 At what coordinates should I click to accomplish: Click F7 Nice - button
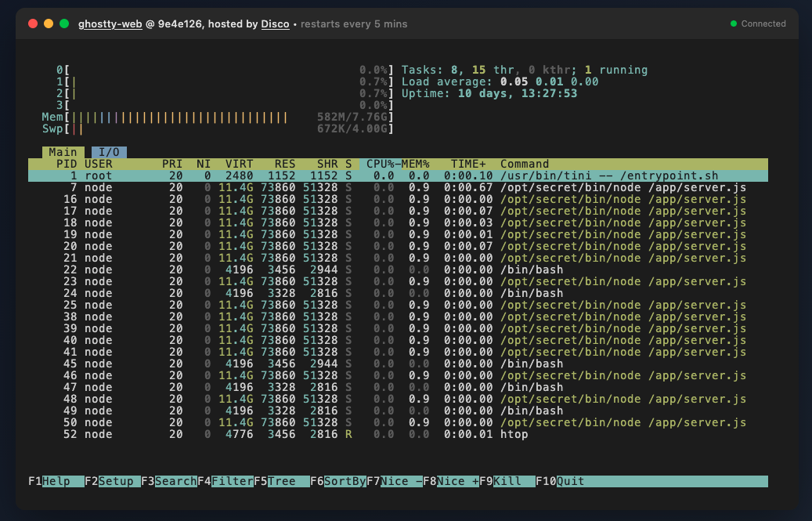point(395,481)
